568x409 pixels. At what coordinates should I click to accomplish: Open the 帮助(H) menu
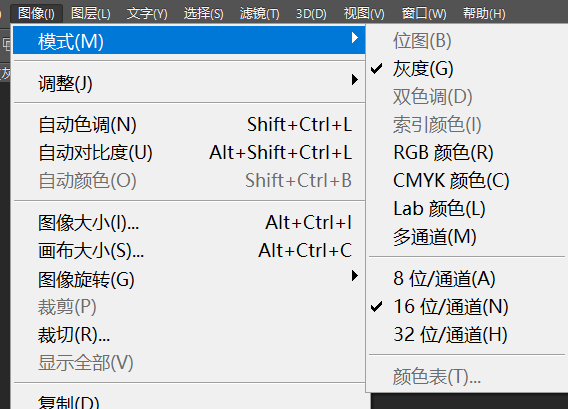(484, 13)
